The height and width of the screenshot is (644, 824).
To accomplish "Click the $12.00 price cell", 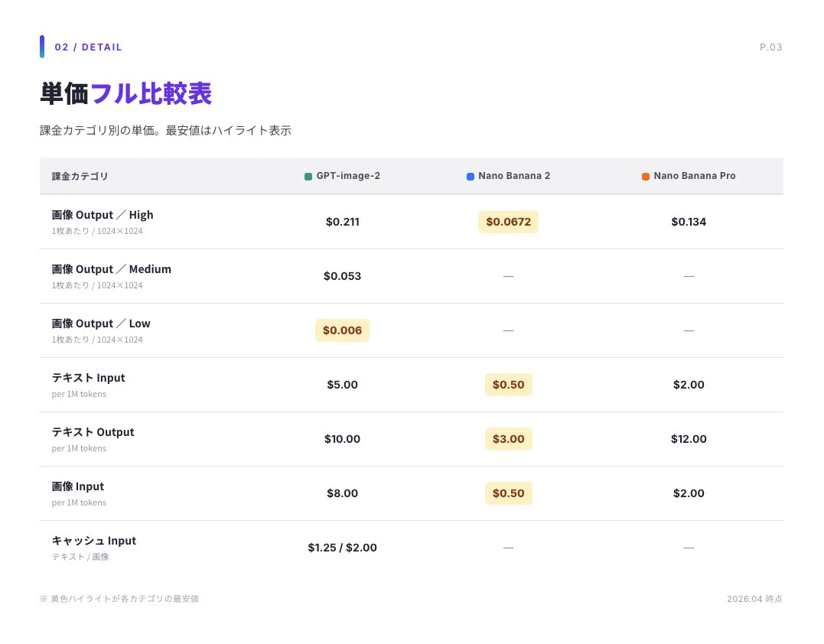I will 689,438.
